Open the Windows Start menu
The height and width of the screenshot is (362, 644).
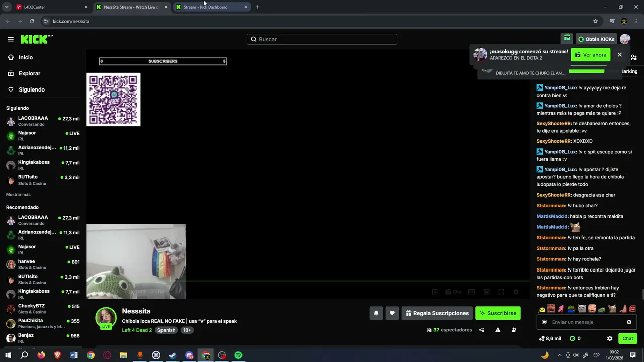tap(9, 355)
